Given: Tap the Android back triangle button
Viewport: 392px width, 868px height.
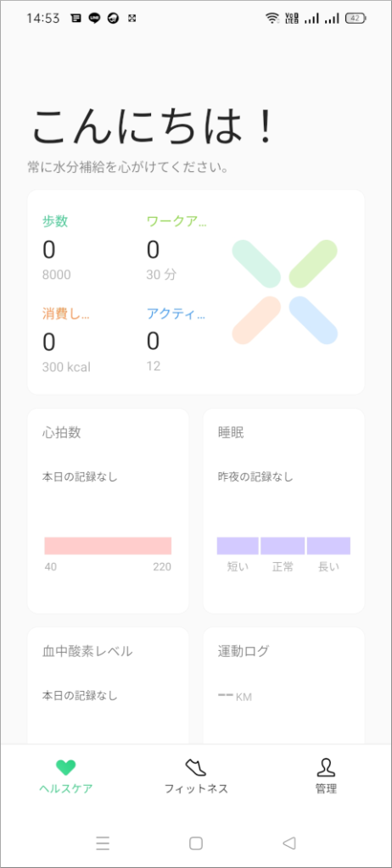Looking at the screenshot, I should click(288, 843).
